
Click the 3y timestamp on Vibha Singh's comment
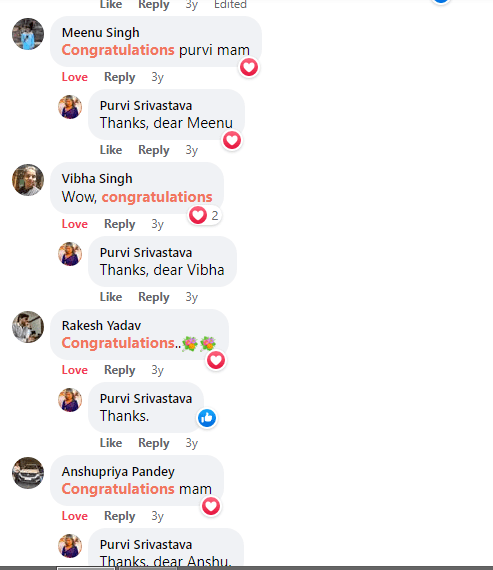coord(157,224)
